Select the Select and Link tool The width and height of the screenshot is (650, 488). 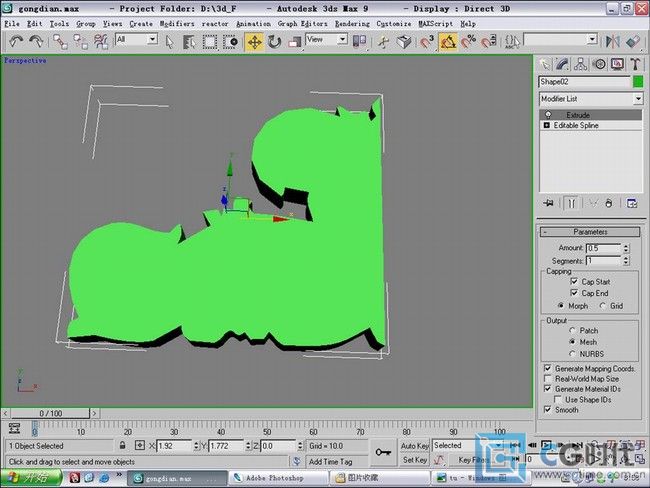tap(61, 41)
